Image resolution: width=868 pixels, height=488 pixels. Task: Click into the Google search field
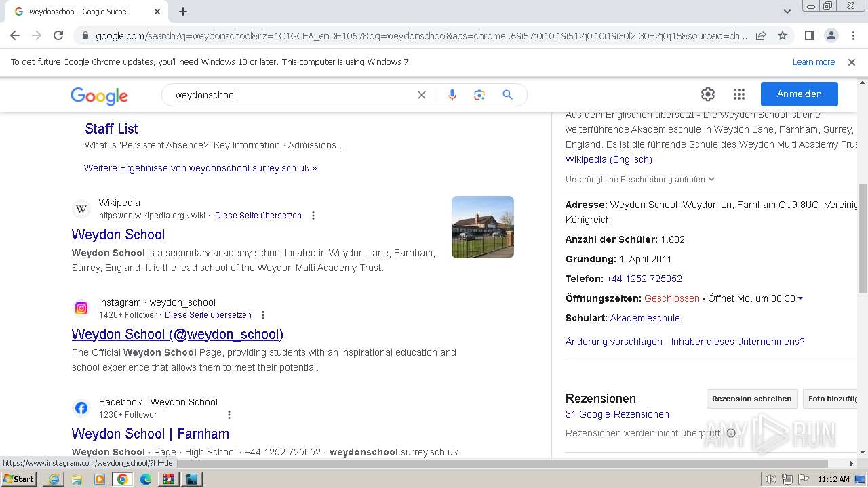292,95
